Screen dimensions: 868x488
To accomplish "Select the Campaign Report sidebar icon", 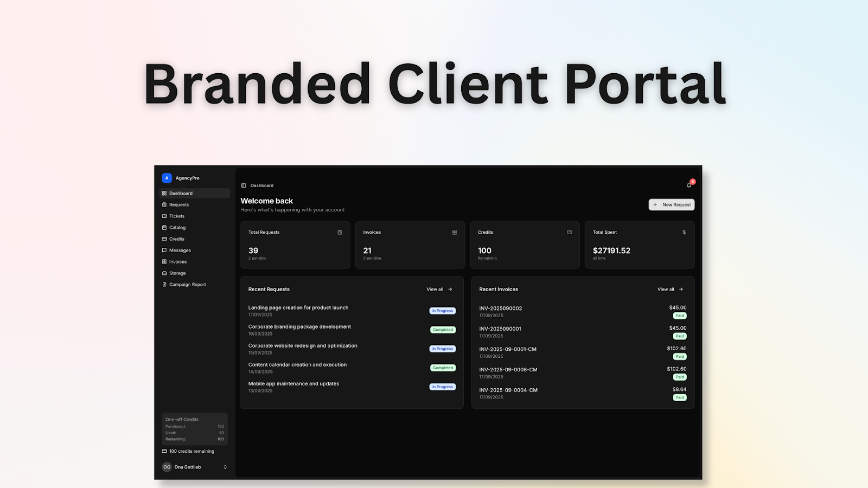I will pyautogui.click(x=165, y=284).
